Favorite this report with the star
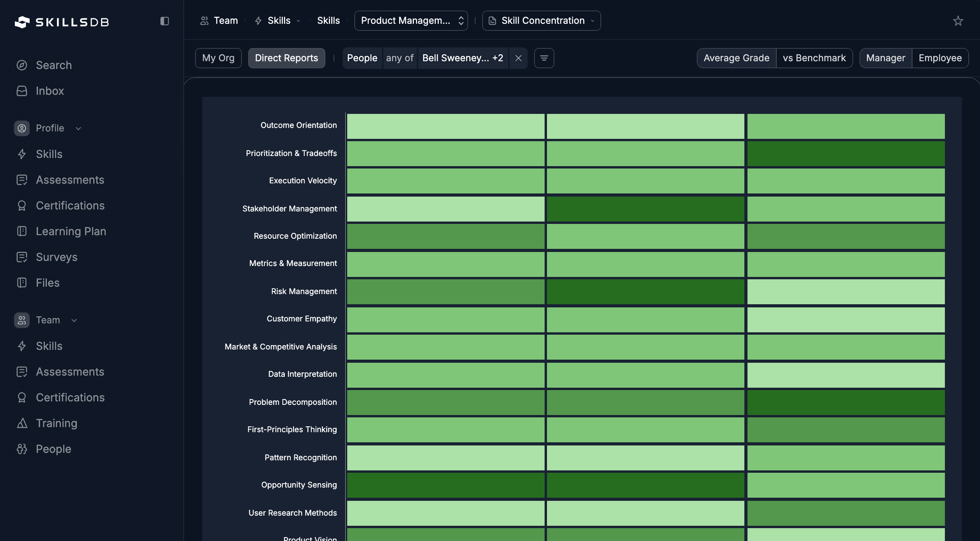 point(958,21)
